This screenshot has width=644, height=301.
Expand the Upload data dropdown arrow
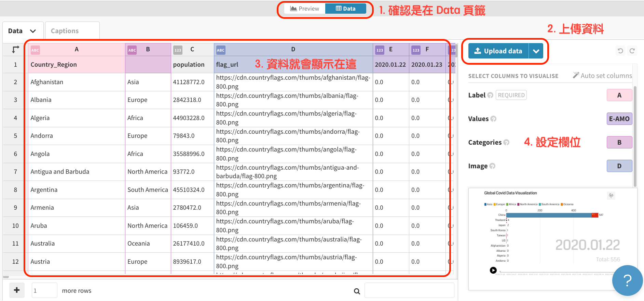click(x=536, y=51)
